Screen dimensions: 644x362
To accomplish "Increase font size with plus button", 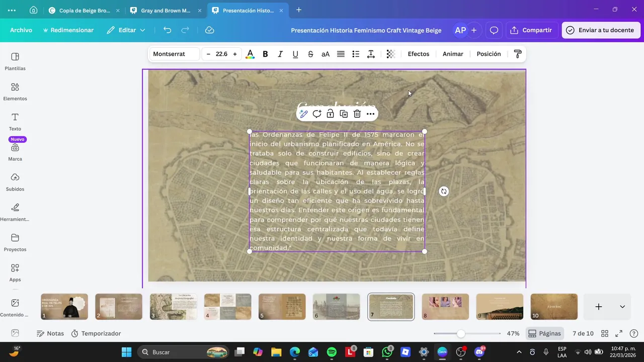I will click(234, 54).
